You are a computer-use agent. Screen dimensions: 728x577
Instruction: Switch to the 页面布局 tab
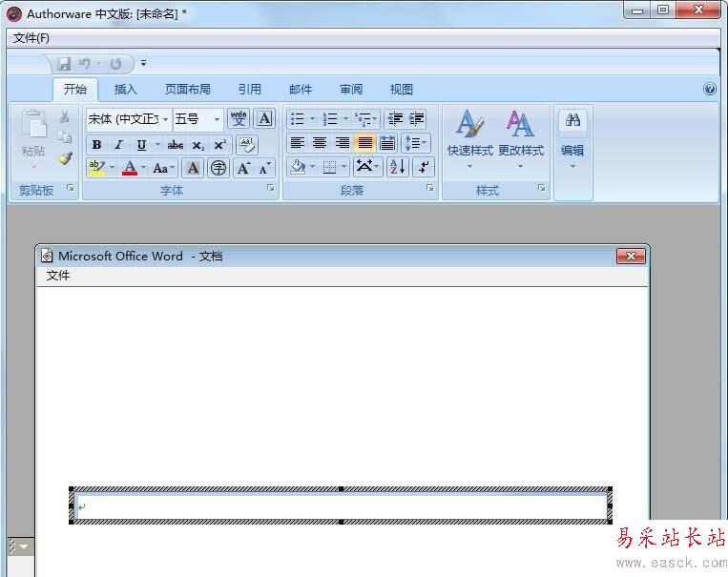[x=188, y=89]
